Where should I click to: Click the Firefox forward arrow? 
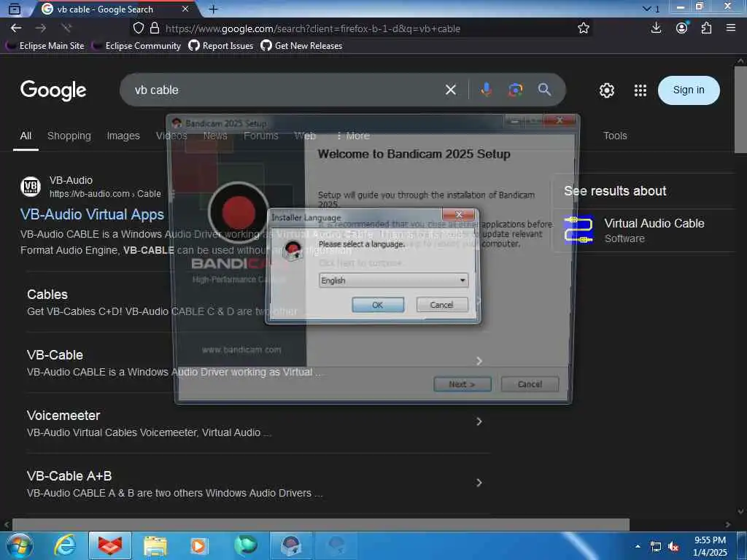(x=41, y=28)
